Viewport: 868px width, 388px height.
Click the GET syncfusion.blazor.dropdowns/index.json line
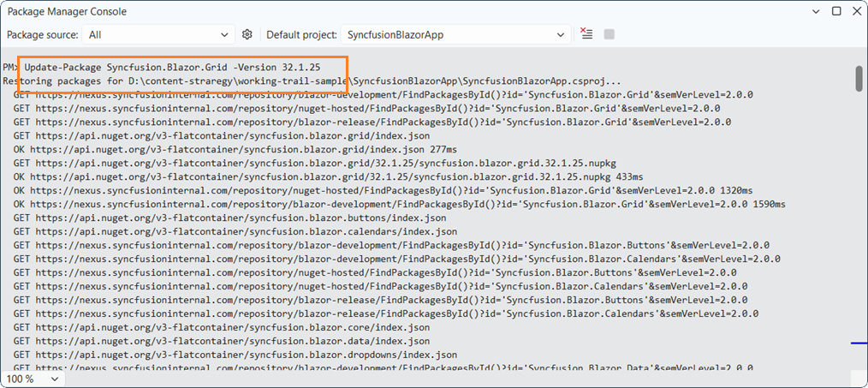coord(235,355)
